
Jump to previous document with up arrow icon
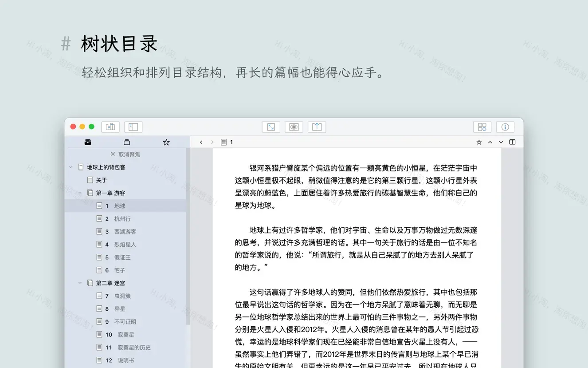tap(490, 142)
